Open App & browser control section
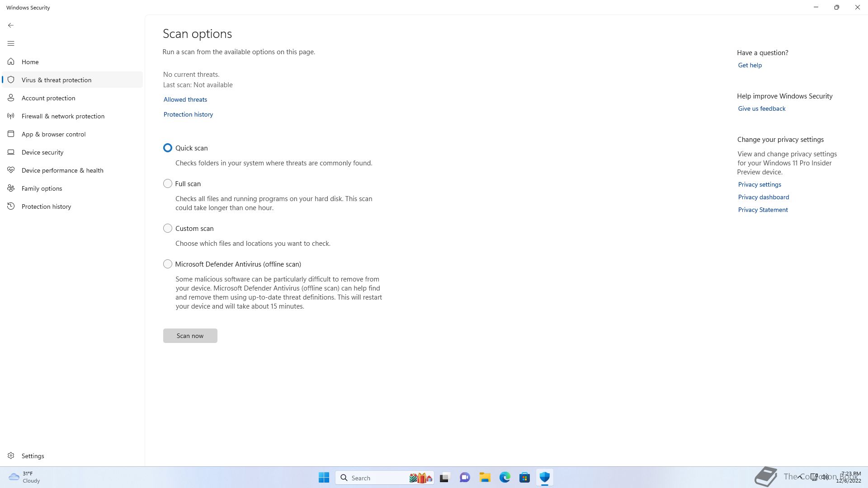Screen dimensions: 868x488 [x=72, y=134]
